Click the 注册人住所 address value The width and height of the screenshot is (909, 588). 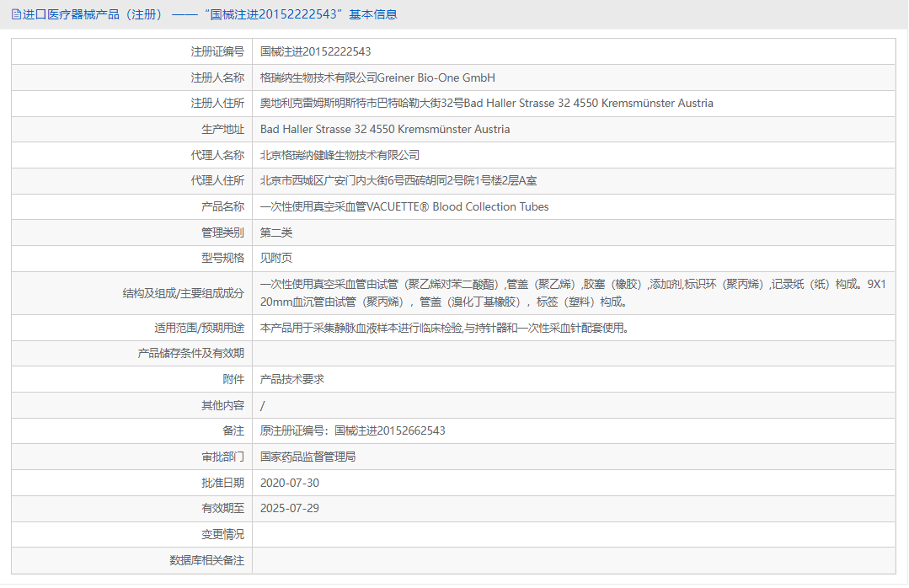(486, 104)
